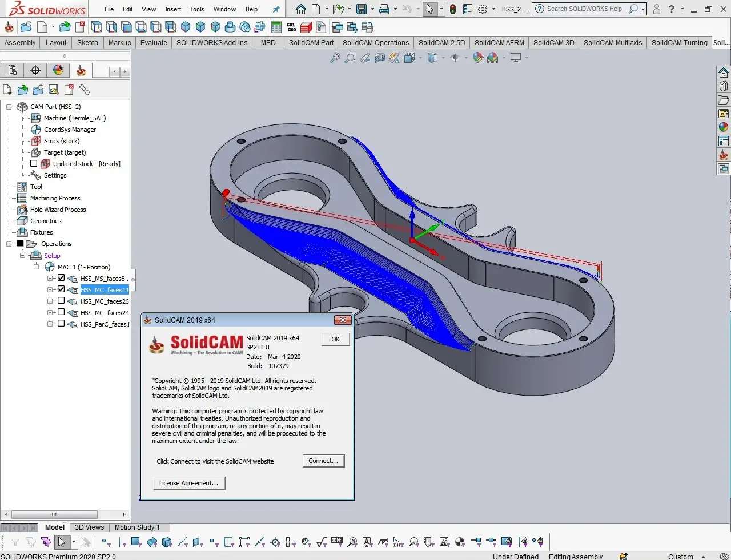
Task: Collapse the MAC 1 (1- Position) node
Action: point(37,267)
